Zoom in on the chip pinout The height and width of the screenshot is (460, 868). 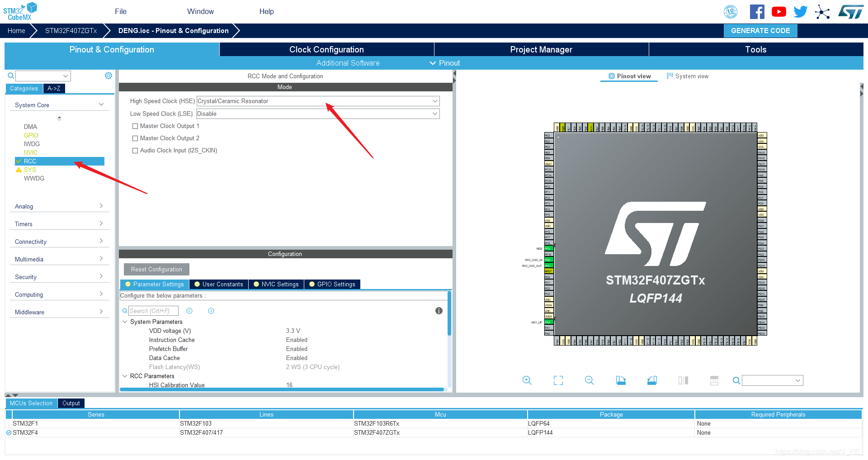click(527, 380)
